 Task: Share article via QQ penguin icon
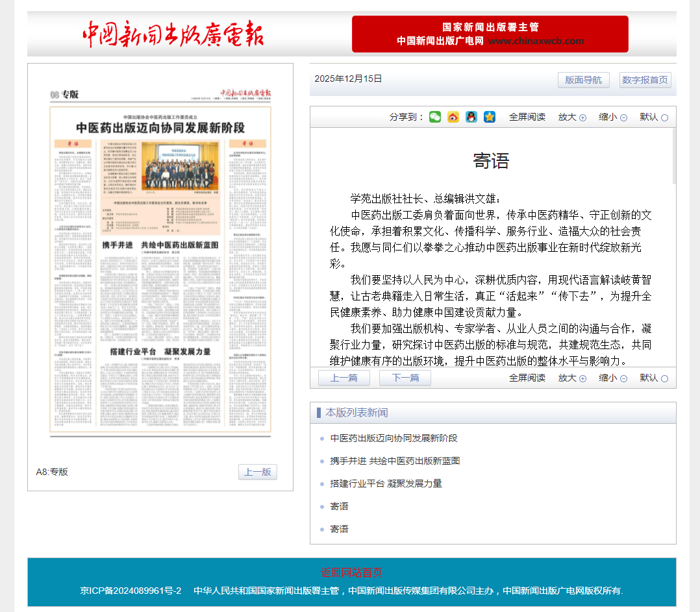point(471,117)
